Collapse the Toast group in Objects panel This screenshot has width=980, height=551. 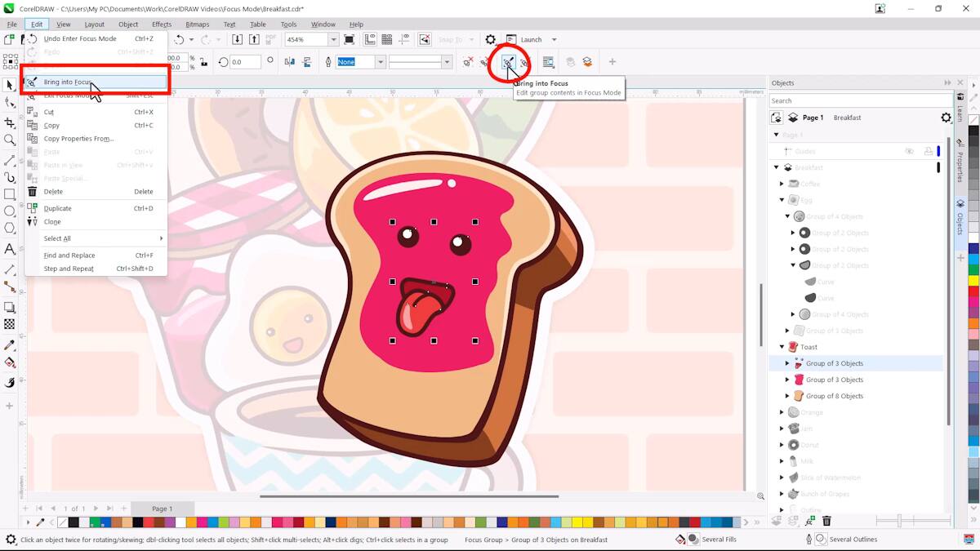coord(782,346)
